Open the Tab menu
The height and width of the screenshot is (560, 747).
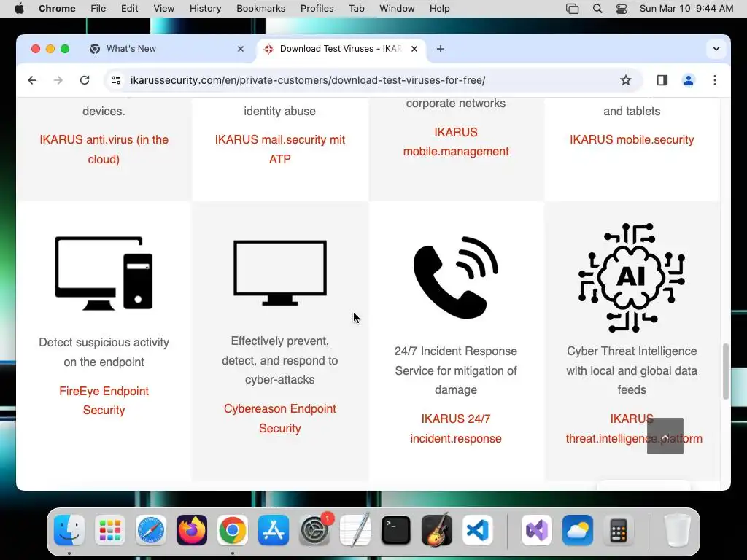pos(356,8)
